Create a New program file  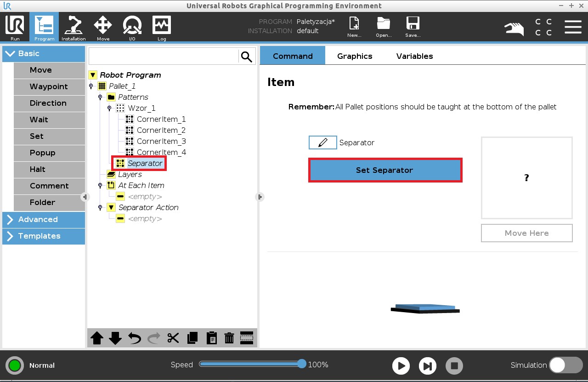coord(354,27)
